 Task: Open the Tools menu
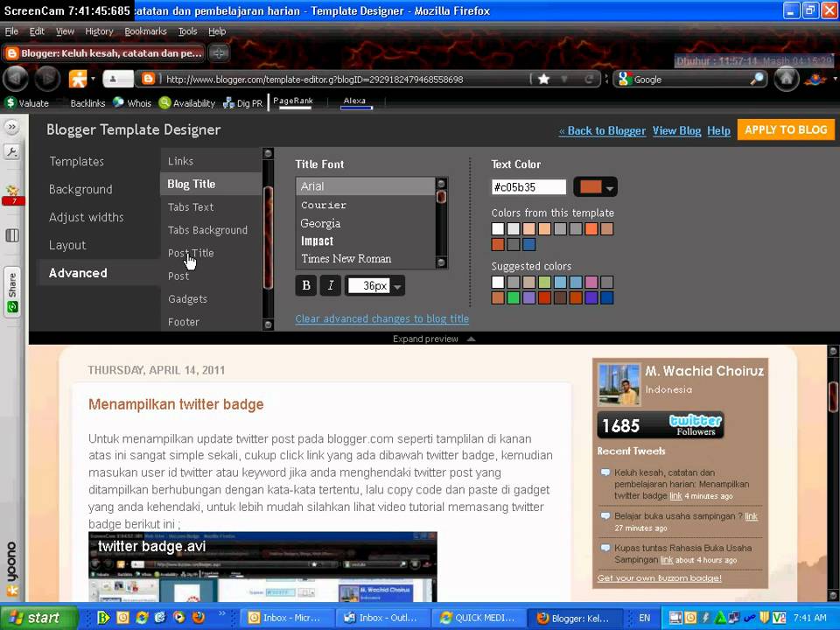pyautogui.click(x=187, y=31)
